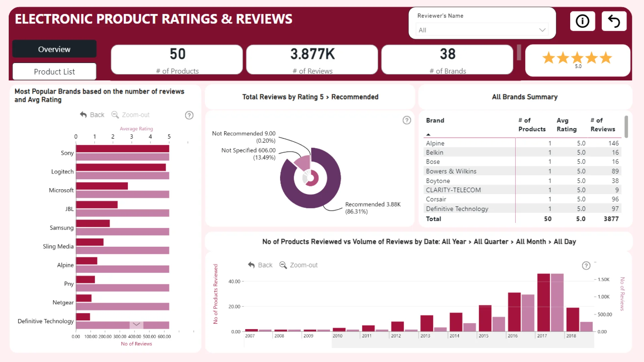Click the 2010 year axis label
This screenshot has width=644, height=362.
337,336
